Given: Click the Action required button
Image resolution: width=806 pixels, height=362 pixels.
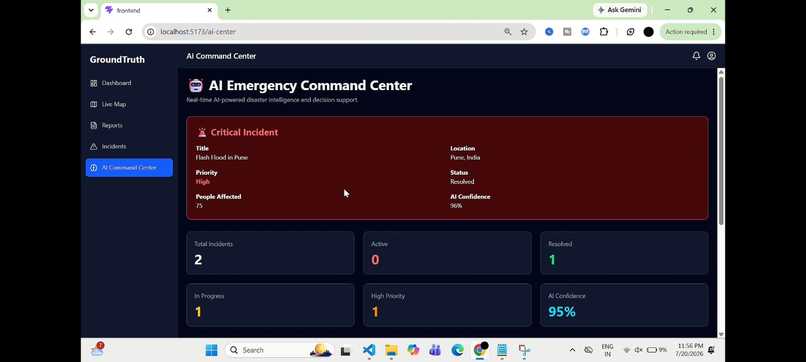Looking at the screenshot, I should 690,32.
